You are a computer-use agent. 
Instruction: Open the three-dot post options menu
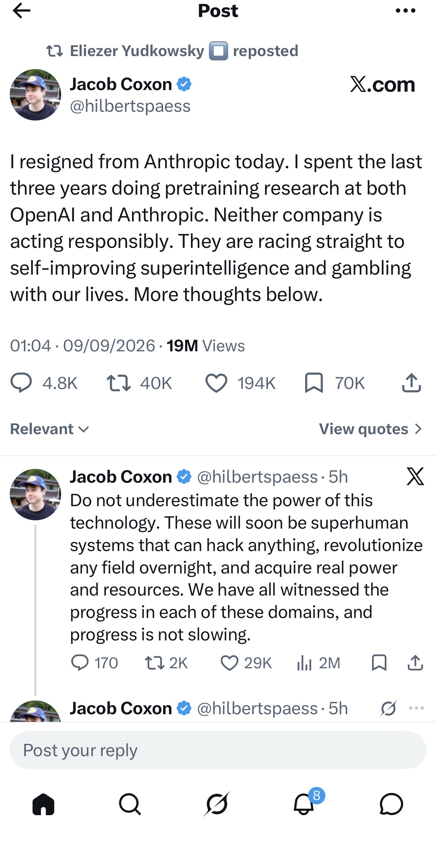click(406, 11)
